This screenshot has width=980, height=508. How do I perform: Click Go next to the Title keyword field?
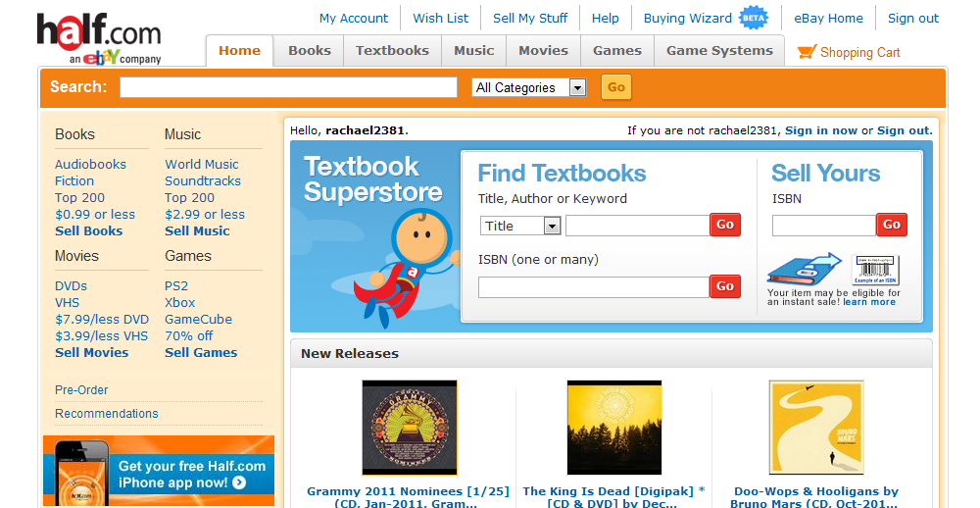(725, 225)
